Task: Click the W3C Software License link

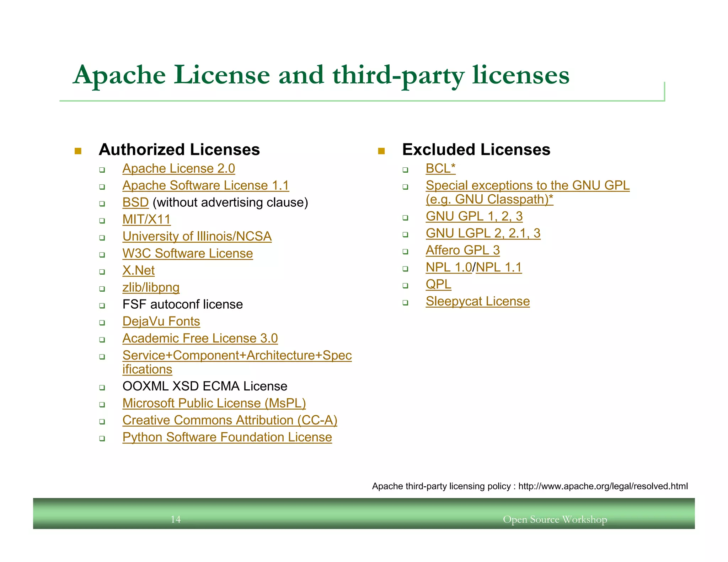Action: click(187, 254)
